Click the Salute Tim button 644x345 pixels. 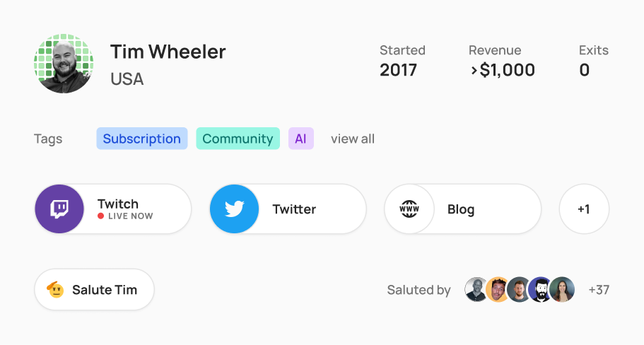click(95, 290)
